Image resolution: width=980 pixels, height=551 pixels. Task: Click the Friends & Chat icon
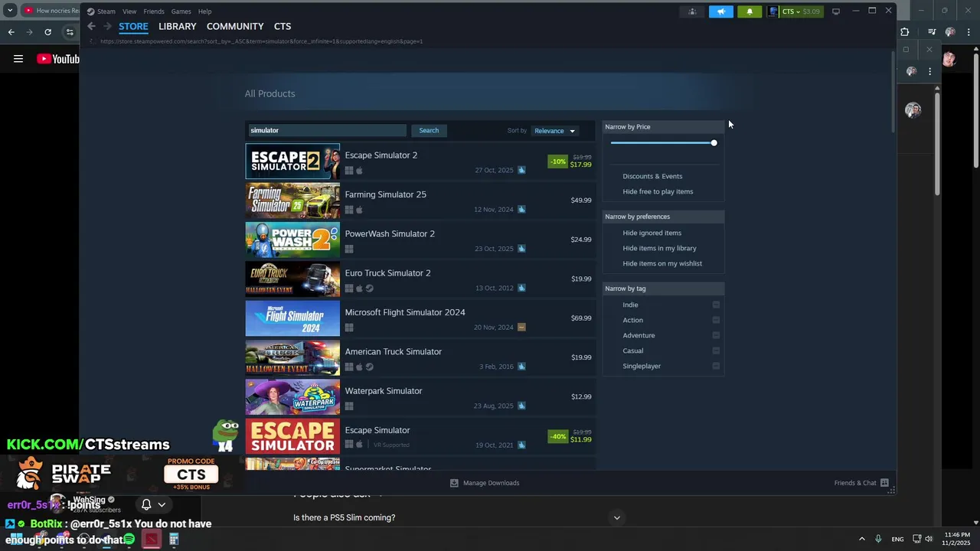click(x=884, y=483)
